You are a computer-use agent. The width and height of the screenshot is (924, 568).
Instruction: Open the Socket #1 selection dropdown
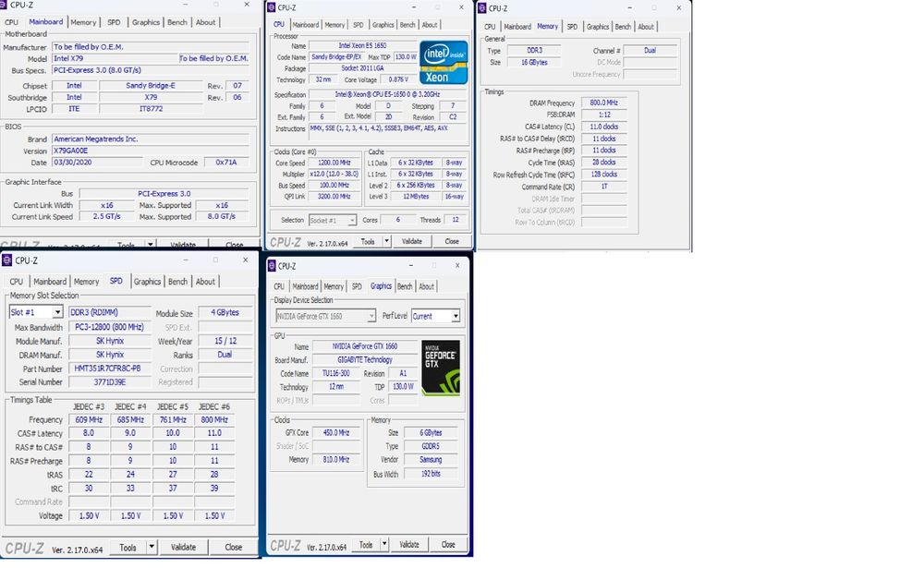click(352, 221)
